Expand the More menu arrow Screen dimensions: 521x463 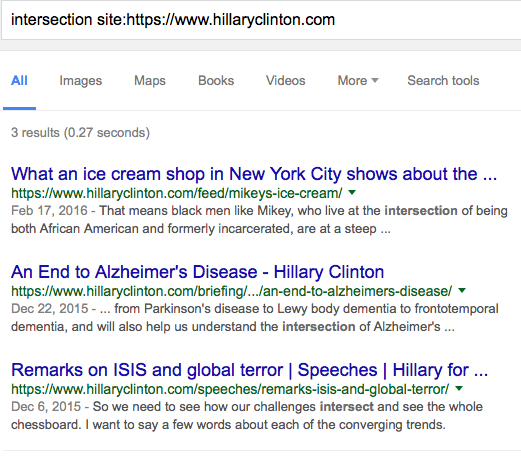click(375, 80)
